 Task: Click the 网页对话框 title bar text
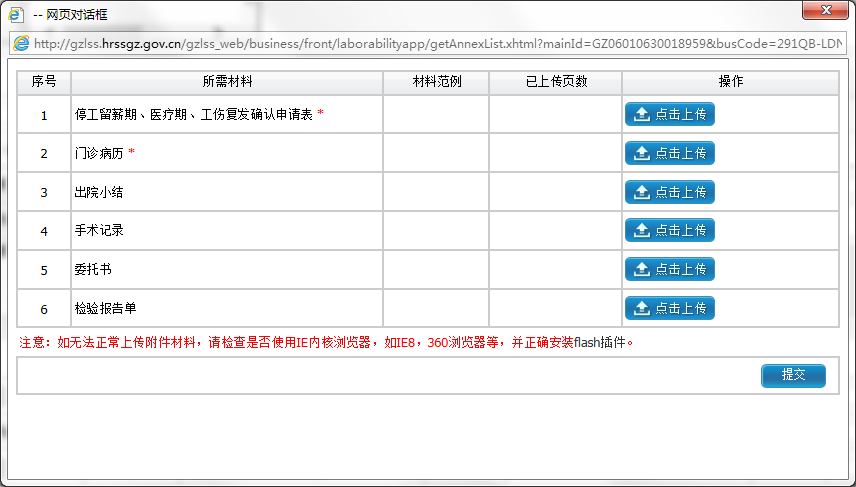tap(70, 15)
